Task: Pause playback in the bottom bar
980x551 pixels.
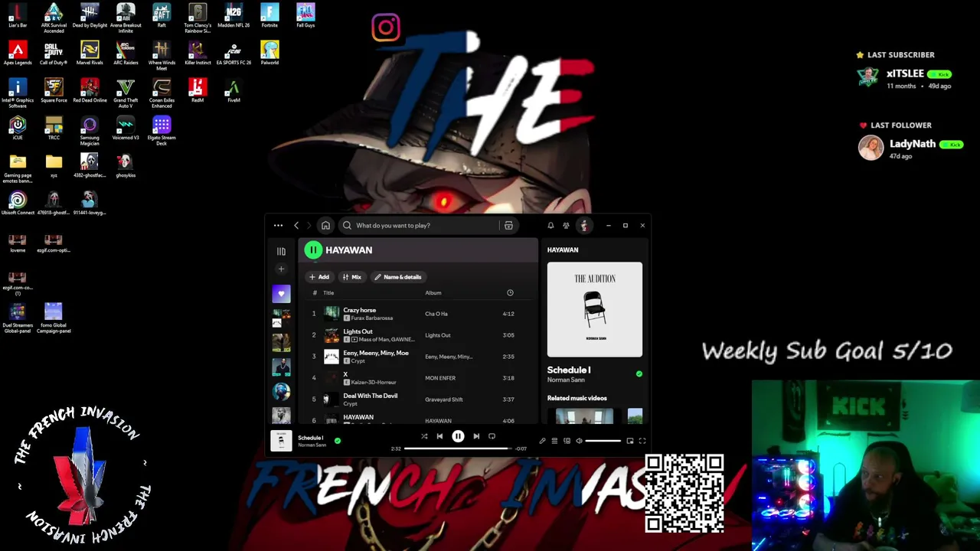Action: point(458,436)
